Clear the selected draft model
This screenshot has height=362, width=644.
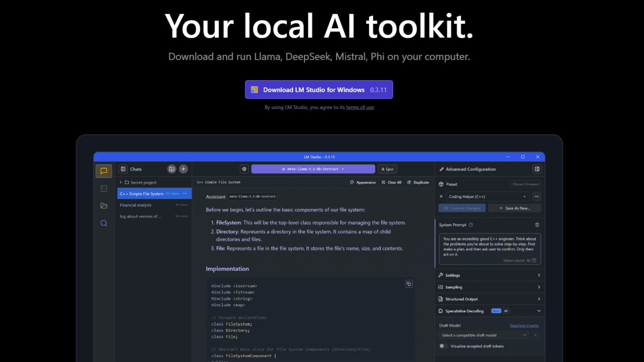click(x=535, y=335)
